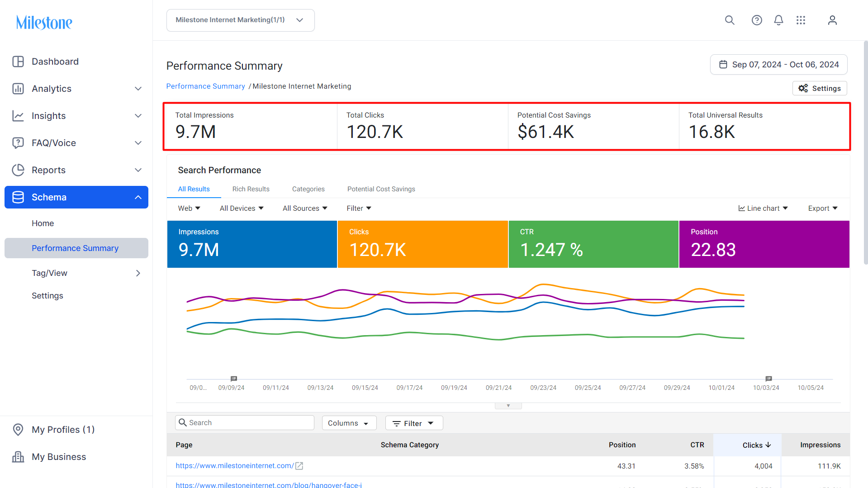The image size is (868, 488).
Task: Open the Milestone Internet Marketing account dropdown
Action: pyautogui.click(x=241, y=20)
